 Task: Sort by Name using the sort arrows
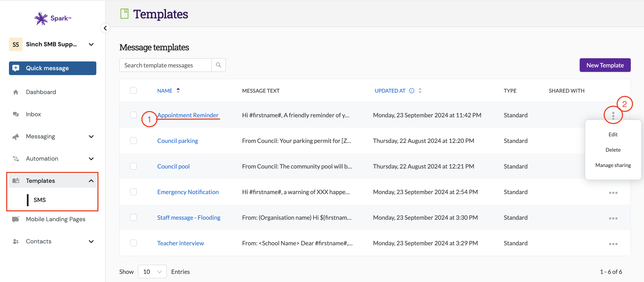coord(178,91)
